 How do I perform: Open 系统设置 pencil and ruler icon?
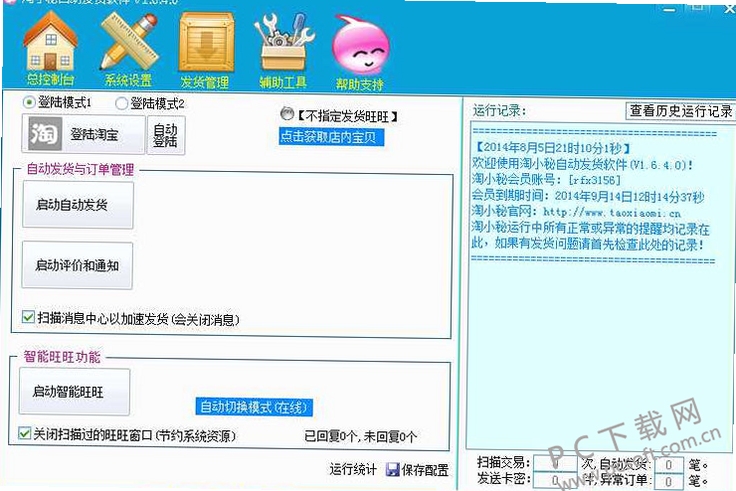point(129,41)
